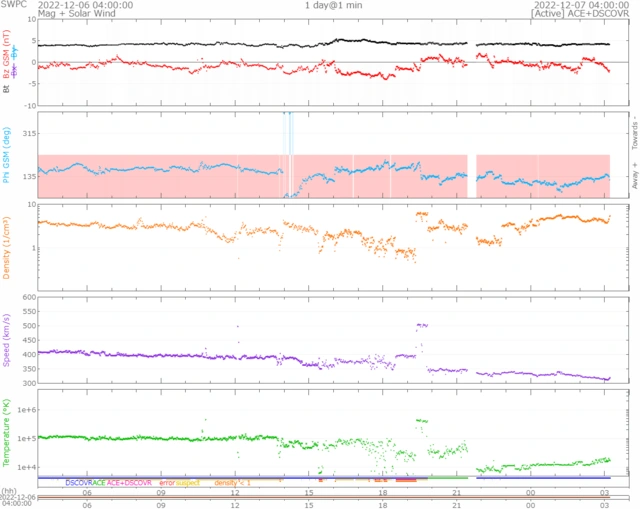640x509 pixels.
Task: Click the 'Towards -' label beside Phi plot
Action: pos(635,133)
